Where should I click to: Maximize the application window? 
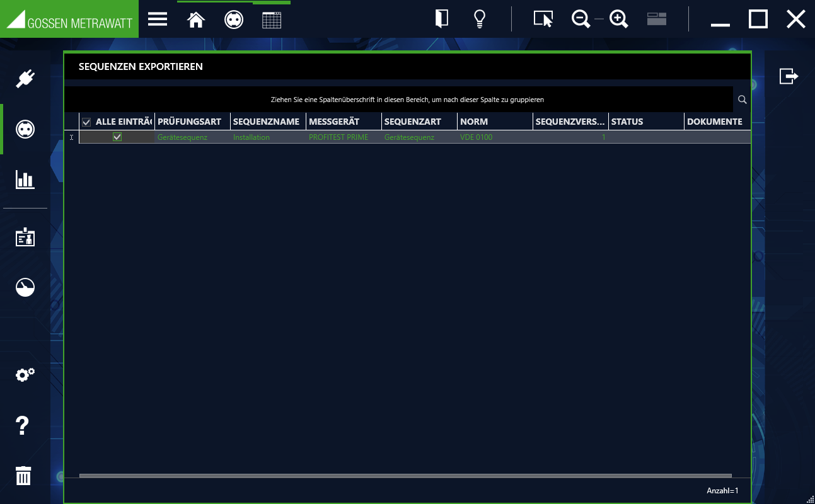click(x=758, y=19)
